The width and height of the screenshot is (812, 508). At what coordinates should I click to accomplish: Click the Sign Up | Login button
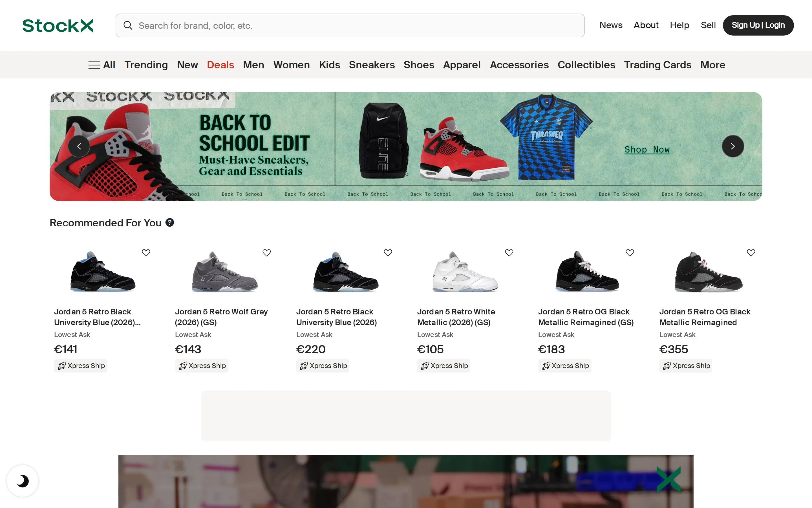point(758,25)
